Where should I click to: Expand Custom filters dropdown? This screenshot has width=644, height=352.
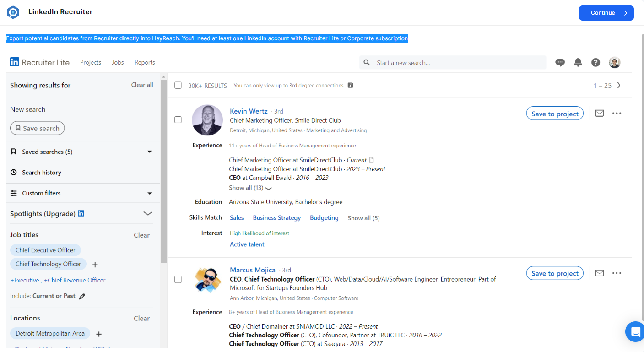pos(150,193)
